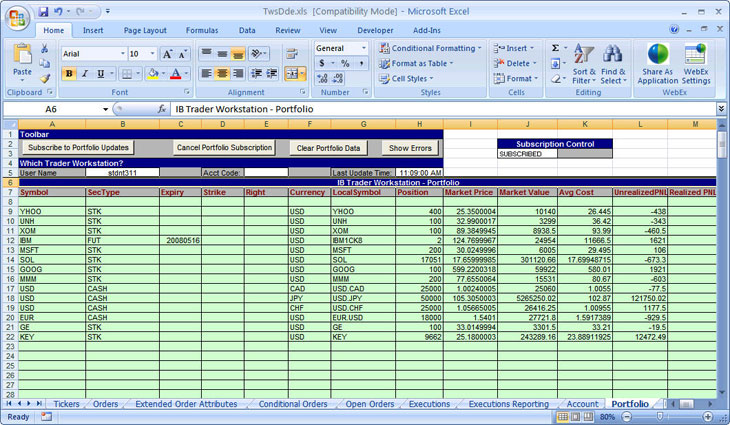Expand the formula bar
Screen dimensions: 730x425
tap(721, 108)
